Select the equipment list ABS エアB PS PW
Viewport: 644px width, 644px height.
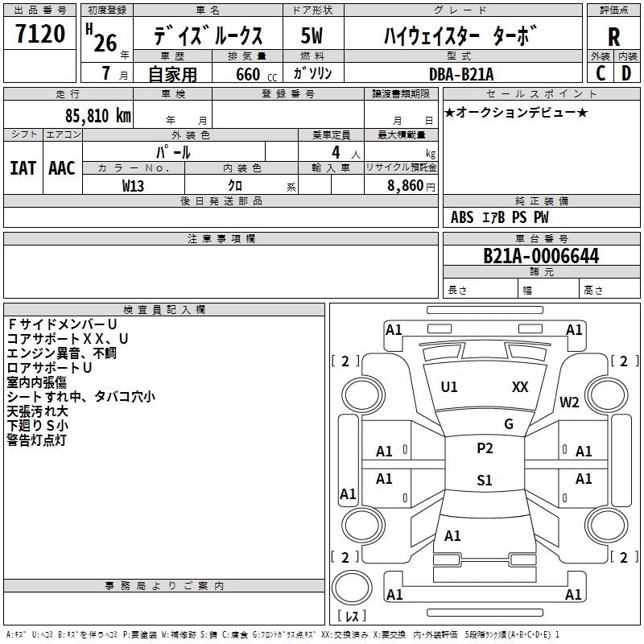tap(499, 217)
